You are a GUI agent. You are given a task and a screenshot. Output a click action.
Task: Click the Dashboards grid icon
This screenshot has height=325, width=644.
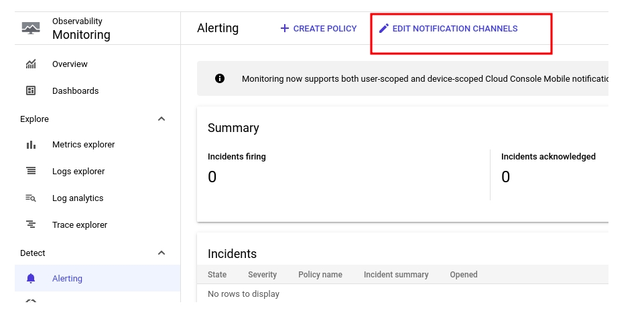click(31, 91)
